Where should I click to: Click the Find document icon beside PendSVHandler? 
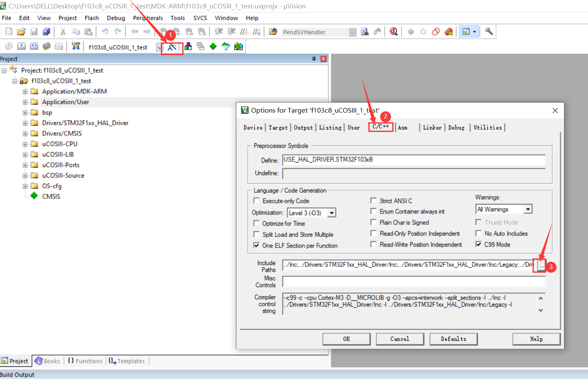click(x=365, y=32)
